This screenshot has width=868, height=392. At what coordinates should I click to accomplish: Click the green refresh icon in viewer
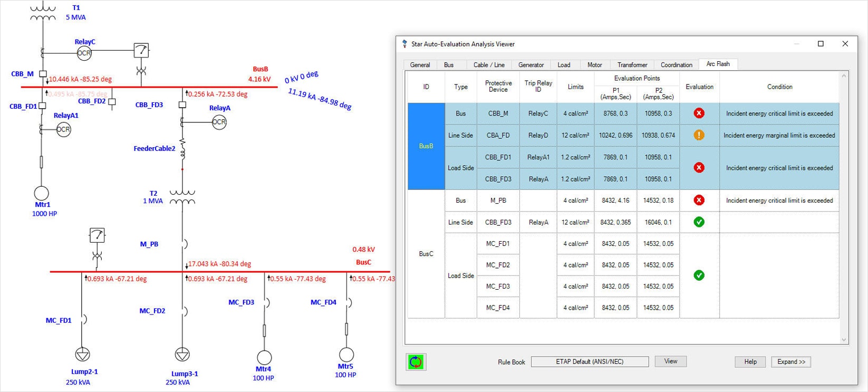pos(416,362)
